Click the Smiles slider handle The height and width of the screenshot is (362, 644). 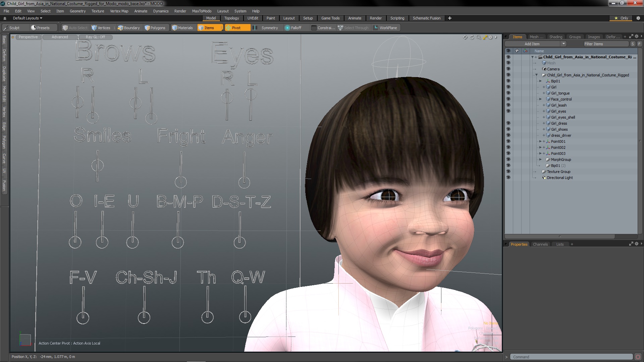pos(97,165)
